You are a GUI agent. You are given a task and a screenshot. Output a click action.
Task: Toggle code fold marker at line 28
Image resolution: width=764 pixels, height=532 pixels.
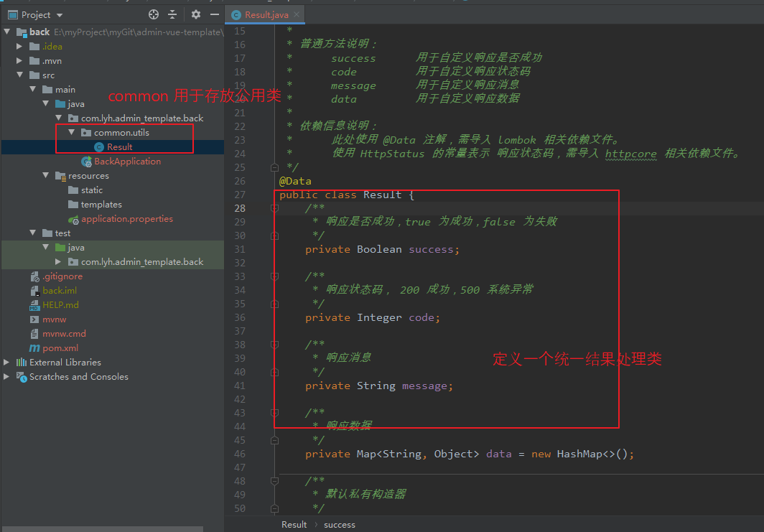click(x=274, y=208)
